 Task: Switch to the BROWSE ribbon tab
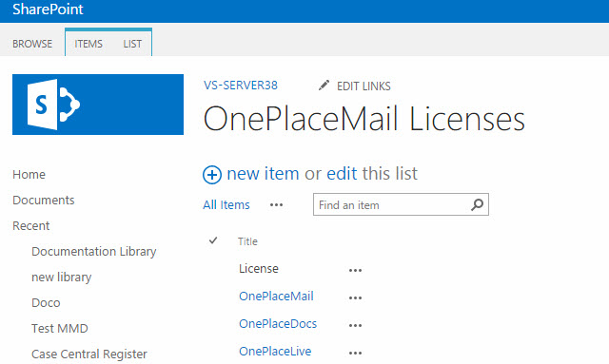pyautogui.click(x=32, y=44)
